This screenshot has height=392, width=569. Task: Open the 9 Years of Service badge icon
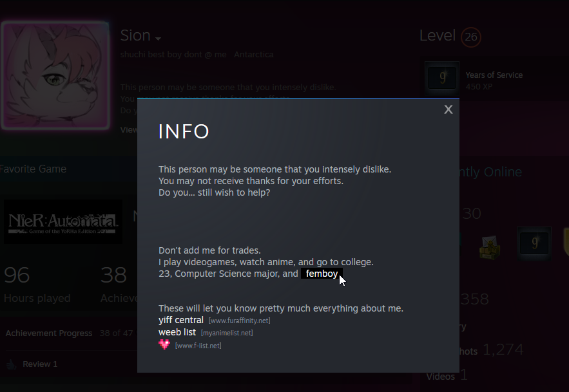click(x=442, y=78)
